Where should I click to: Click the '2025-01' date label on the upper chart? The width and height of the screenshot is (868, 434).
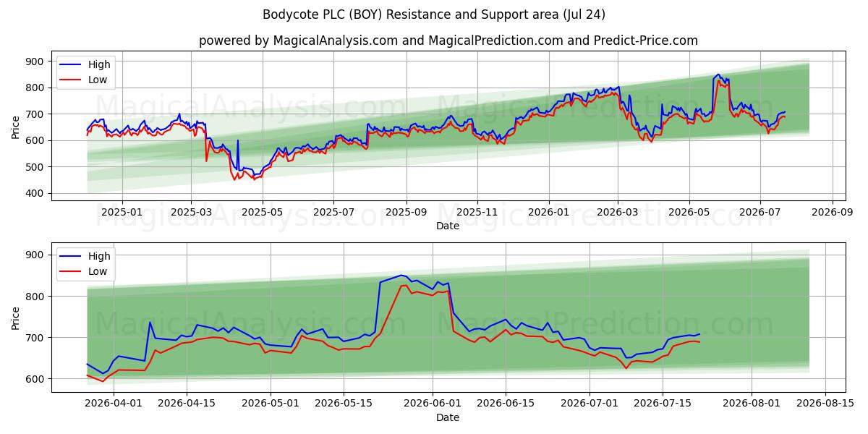(122, 212)
